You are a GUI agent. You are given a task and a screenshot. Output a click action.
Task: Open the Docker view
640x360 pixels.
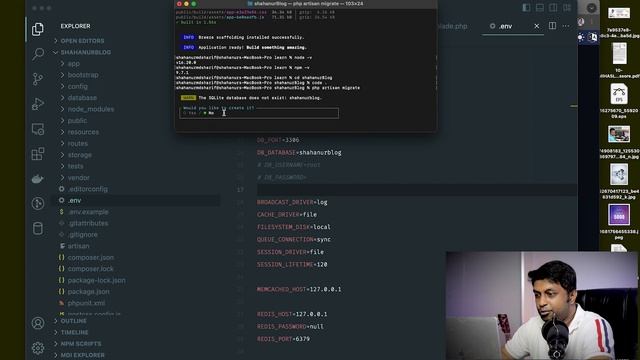[38, 179]
